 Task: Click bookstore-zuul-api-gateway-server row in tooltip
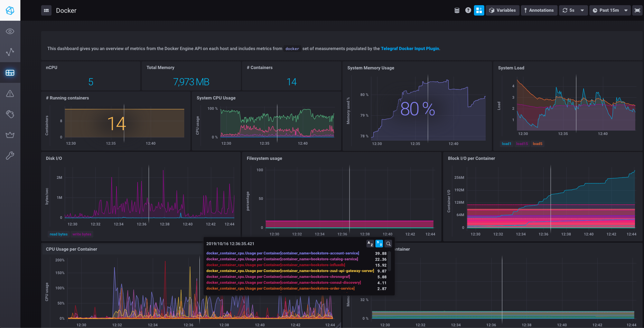point(296,271)
